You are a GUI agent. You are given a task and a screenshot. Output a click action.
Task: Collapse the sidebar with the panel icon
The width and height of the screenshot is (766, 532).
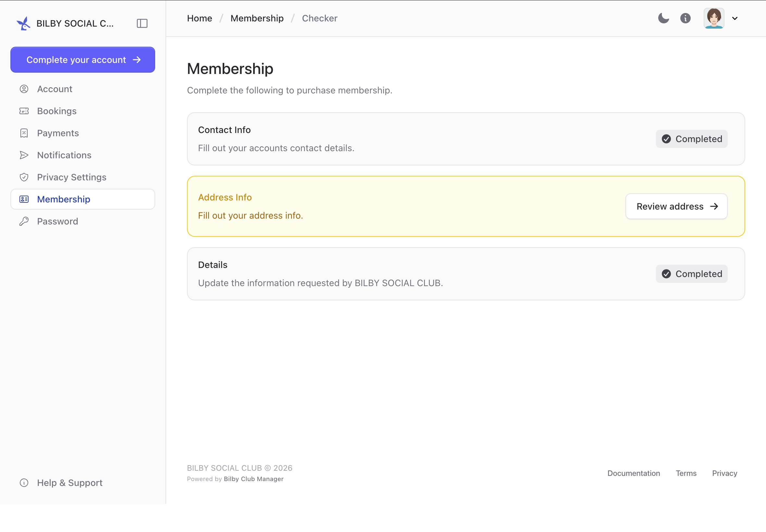(142, 23)
